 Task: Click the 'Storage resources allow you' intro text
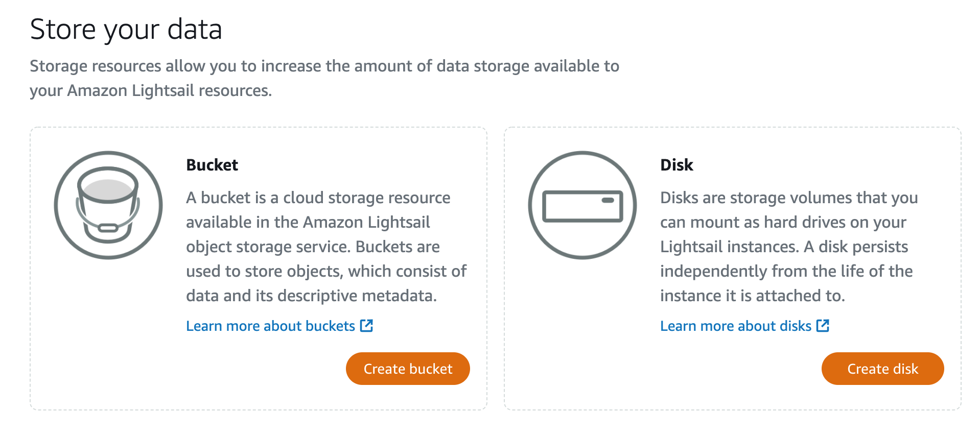tap(324, 66)
